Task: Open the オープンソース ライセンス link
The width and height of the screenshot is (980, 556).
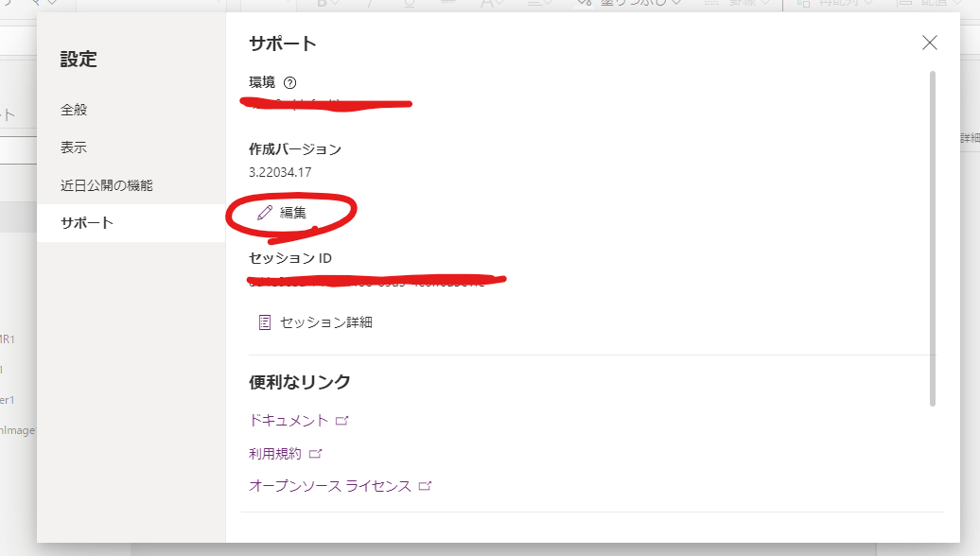Action: pyautogui.click(x=329, y=486)
